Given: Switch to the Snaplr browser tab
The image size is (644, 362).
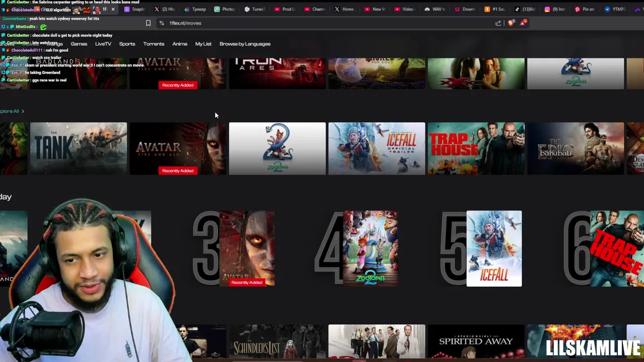Looking at the screenshot, I should [135, 9].
